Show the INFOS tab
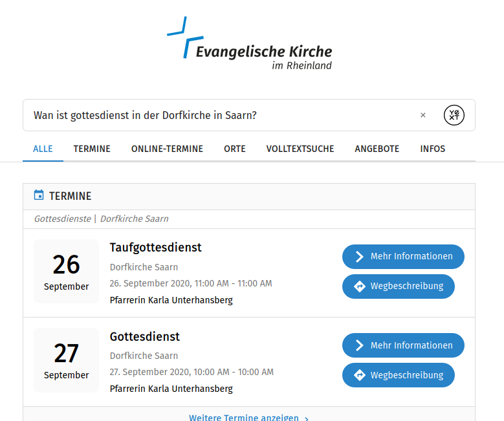This screenshot has width=504, height=421. (x=432, y=149)
